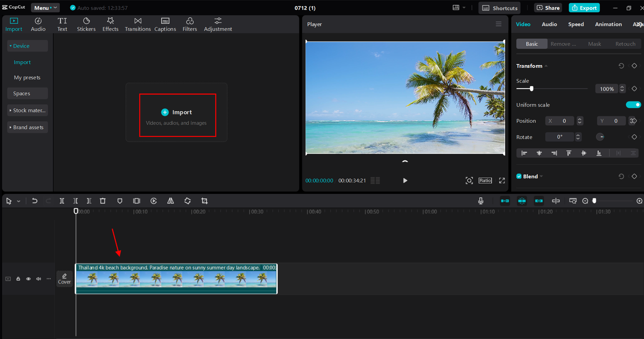Screen dimensions: 644x339
Task: Open the Transitions tab
Action: coord(137,24)
